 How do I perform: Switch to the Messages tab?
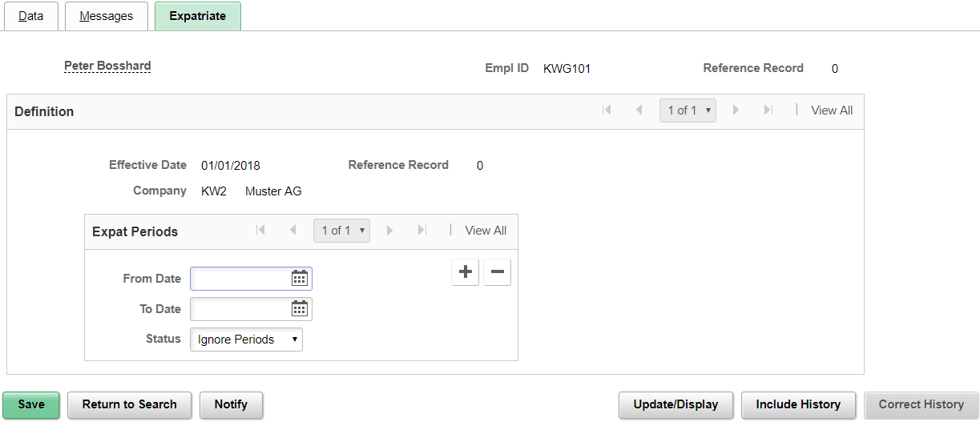[107, 16]
